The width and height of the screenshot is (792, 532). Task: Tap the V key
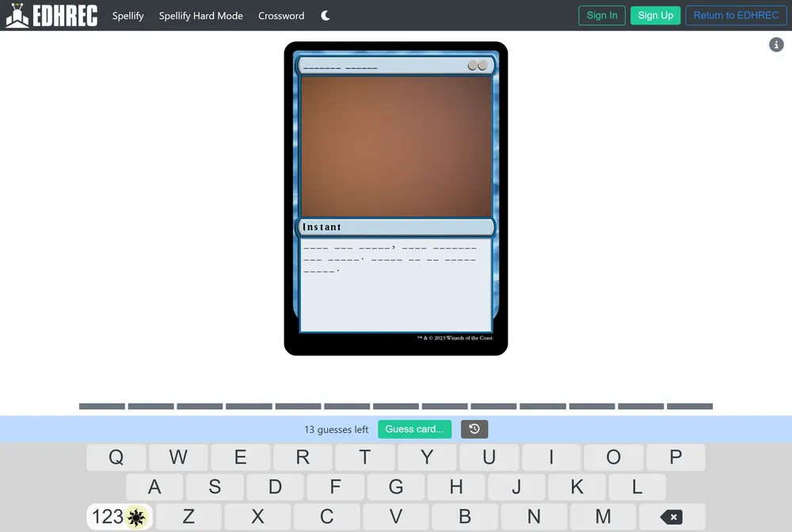[x=396, y=517]
